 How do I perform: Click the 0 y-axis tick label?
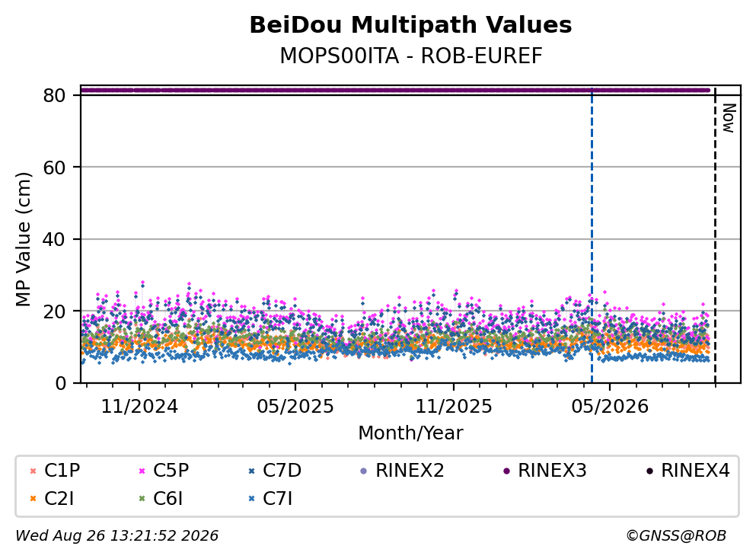tap(60, 383)
